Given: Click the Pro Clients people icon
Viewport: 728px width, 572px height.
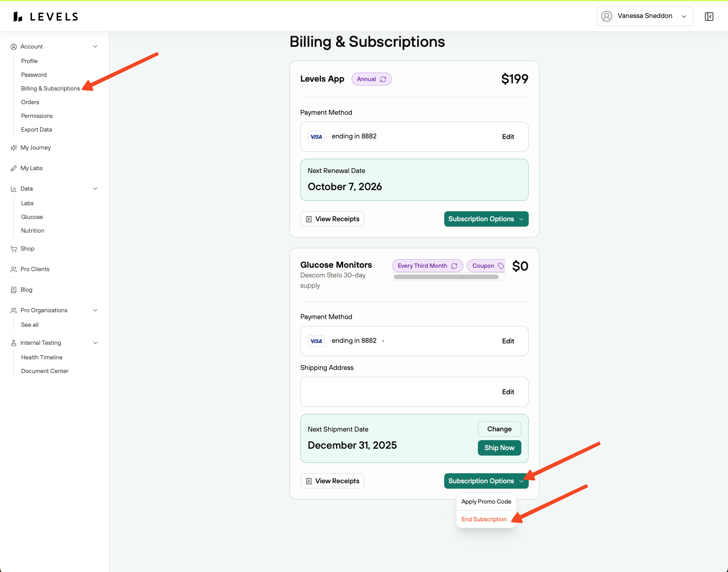Looking at the screenshot, I should 14,269.
